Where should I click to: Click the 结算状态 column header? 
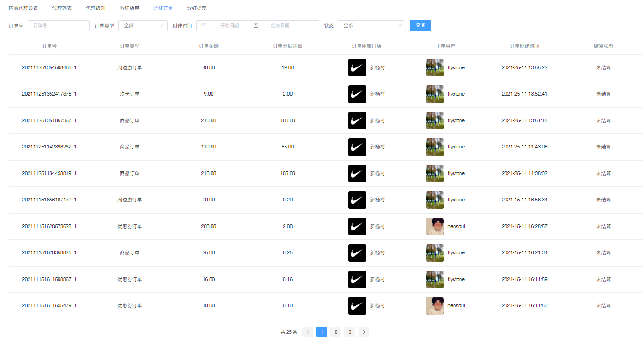(x=603, y=46)
